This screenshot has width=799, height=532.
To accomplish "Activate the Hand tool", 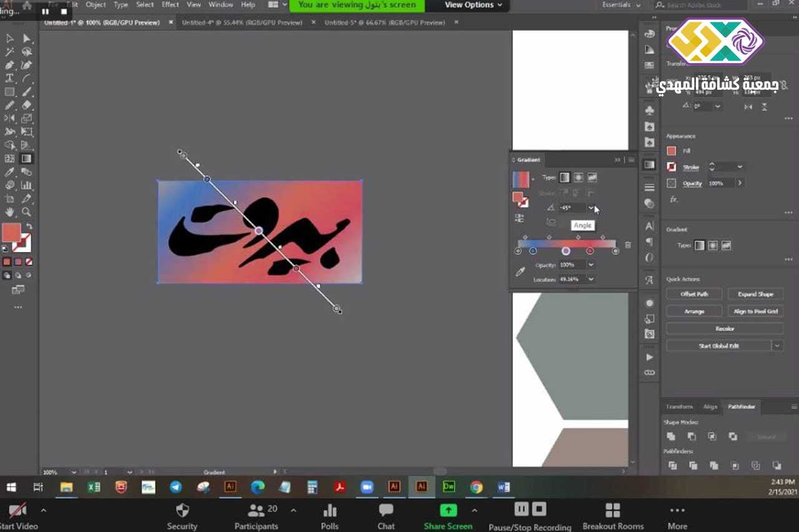I will click(10, 212).
